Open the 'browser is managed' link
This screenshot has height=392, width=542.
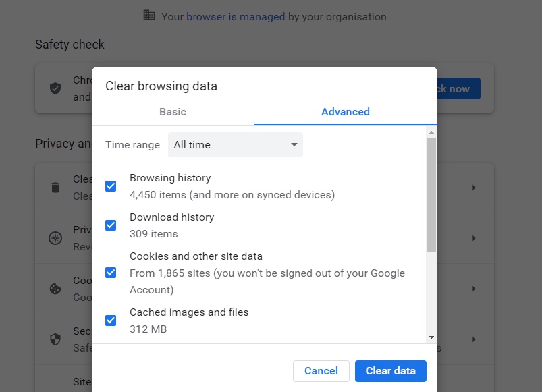coord(236,16)
